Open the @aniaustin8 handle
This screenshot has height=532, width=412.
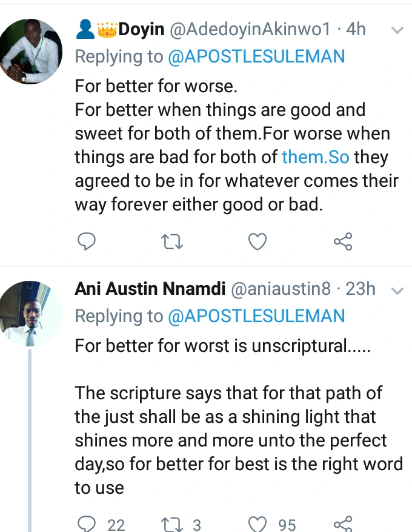[281, 289]
